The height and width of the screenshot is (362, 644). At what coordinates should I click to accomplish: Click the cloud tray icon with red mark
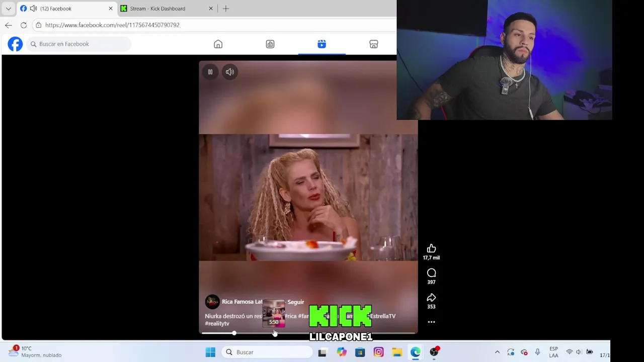tap(524, 352)
